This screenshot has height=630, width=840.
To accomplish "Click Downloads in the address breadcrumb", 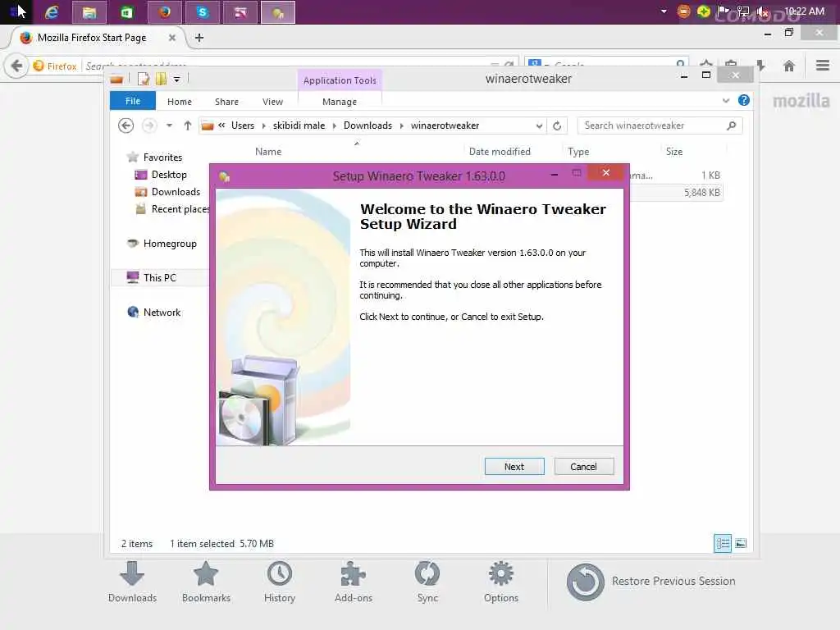I will (x=367, y=126).
